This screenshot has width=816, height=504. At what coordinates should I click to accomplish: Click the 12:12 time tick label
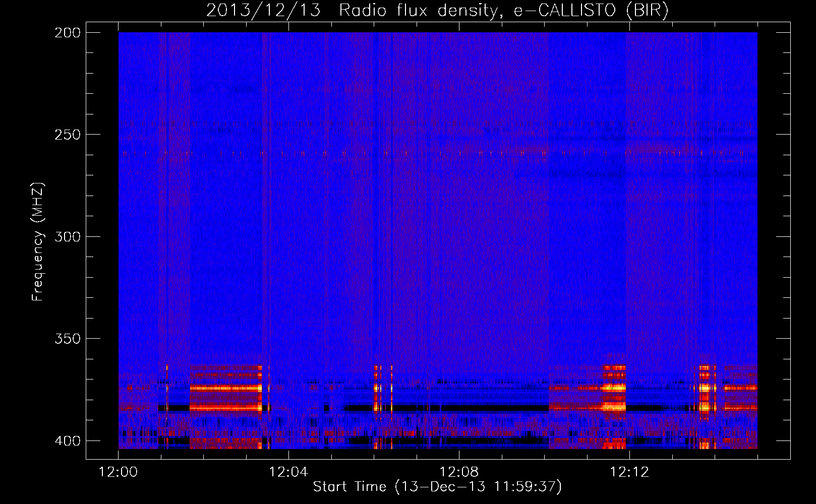click(x=629, y=472)
